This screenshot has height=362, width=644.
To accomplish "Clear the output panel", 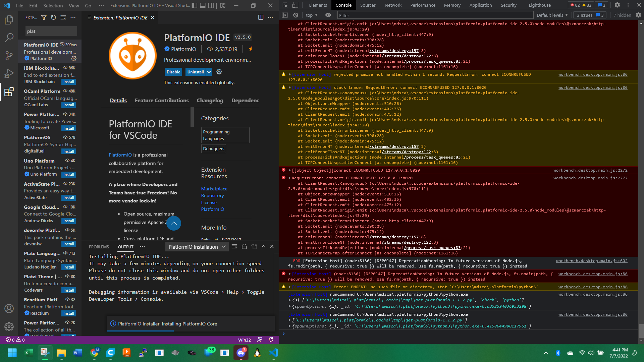I will (234, 247).
